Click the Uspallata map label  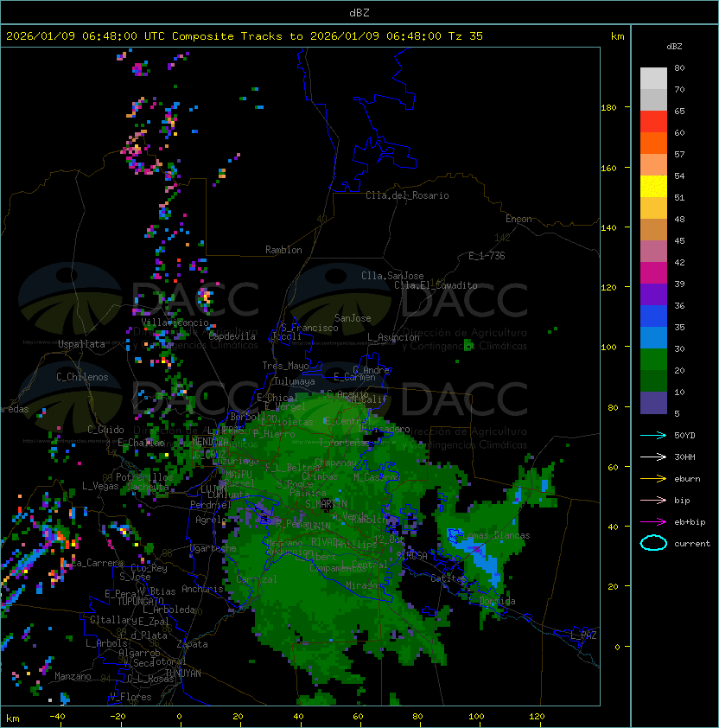click(81, 344)
